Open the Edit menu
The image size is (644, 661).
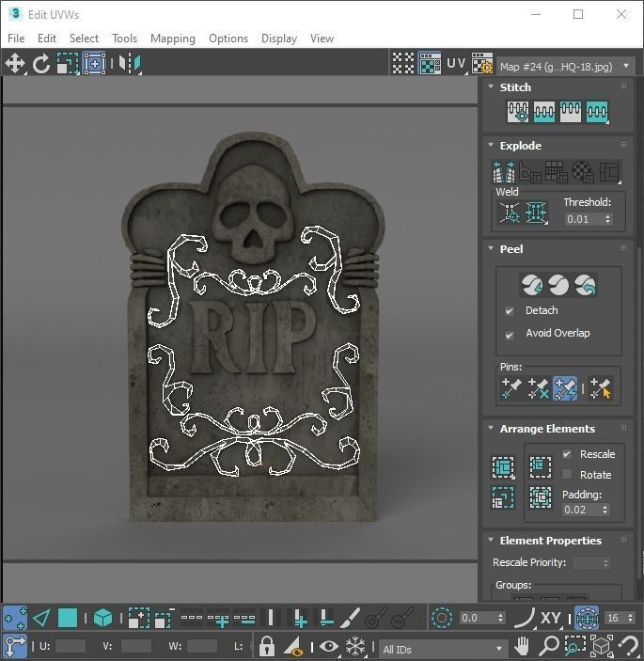47,39
